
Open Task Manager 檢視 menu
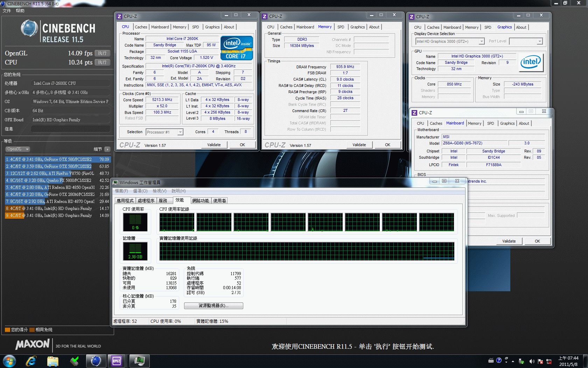pos(160,191)
